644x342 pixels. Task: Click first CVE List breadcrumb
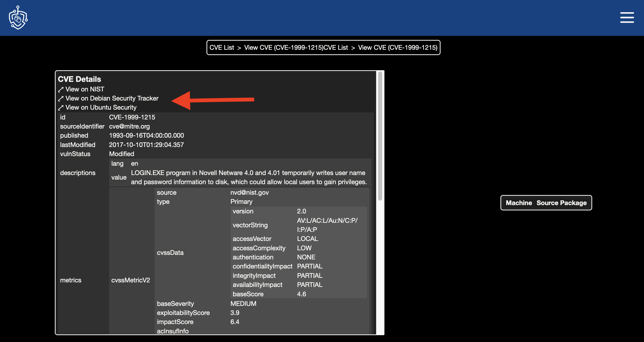(222, 47)
